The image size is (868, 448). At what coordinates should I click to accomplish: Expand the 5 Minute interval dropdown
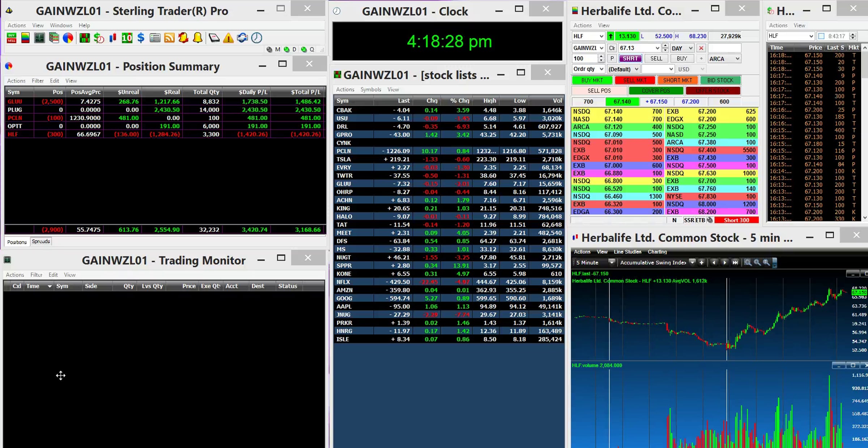611,262
